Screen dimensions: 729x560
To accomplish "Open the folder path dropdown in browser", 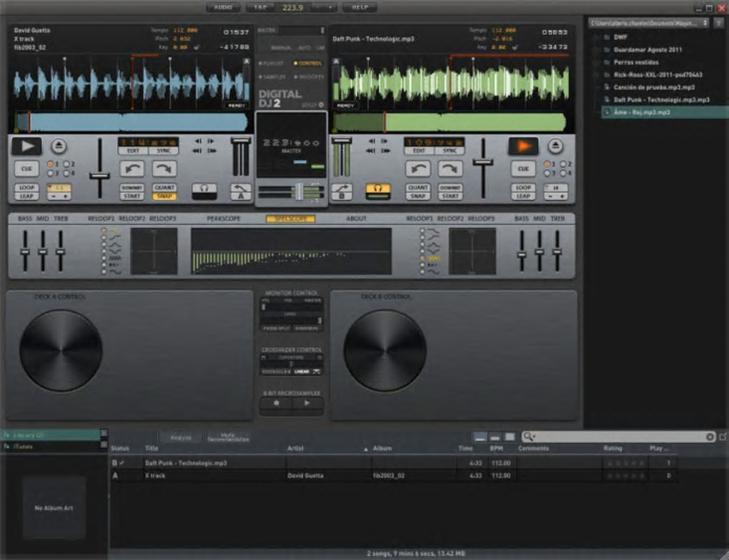I will [x=705, y=23].
